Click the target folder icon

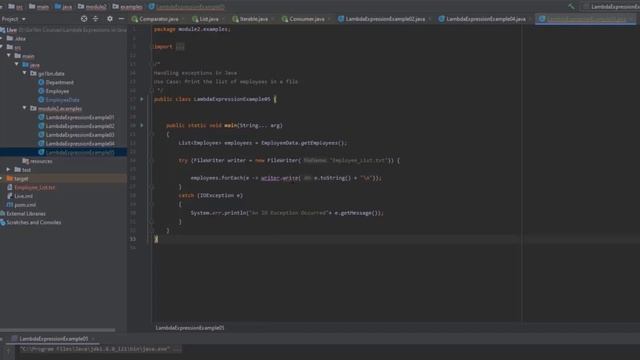click(x=10, y=179)
